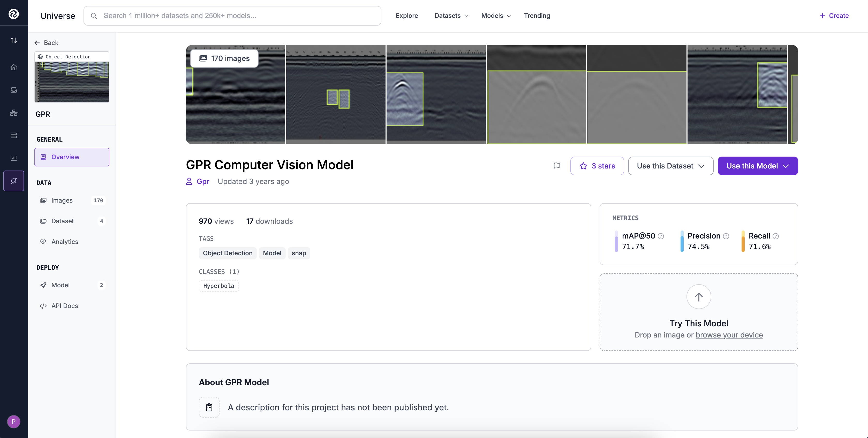
Task: Click the star icon in stars button
Action: point(583,166)
